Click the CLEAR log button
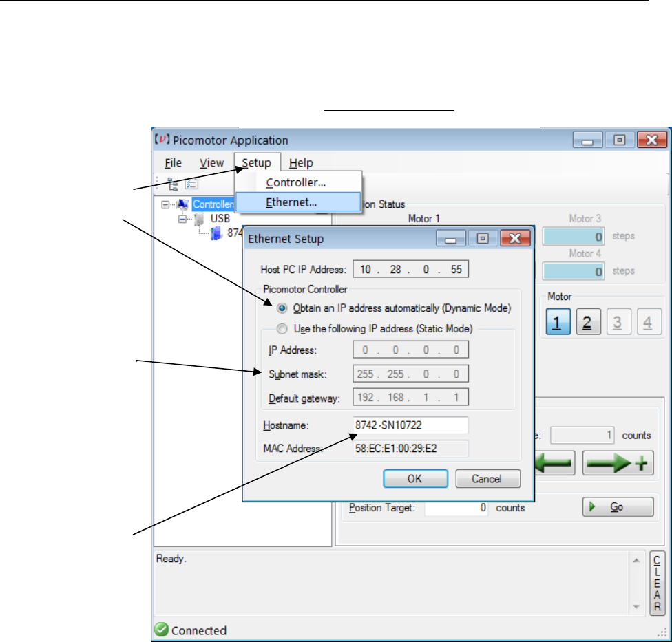Screen dimensions: 672x642 point(657,584)
